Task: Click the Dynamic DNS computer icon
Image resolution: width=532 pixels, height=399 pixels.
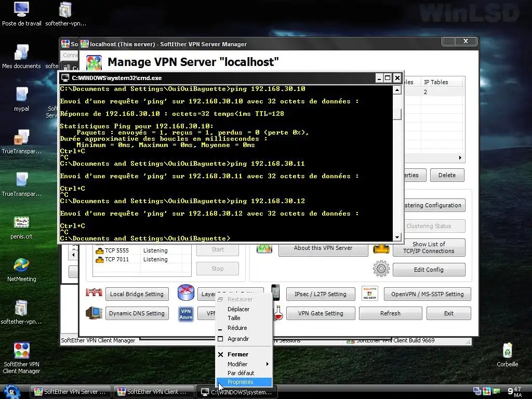Action: 94,313
